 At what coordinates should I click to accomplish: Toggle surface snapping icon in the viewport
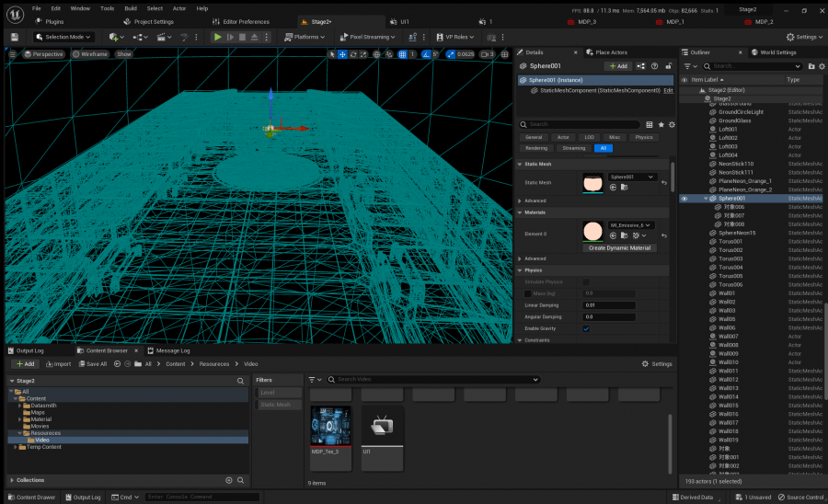click(389, 54)
